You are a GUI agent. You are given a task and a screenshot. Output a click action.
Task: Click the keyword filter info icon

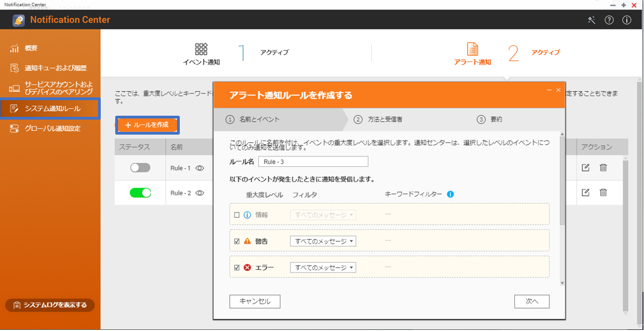tap(450, 194)
